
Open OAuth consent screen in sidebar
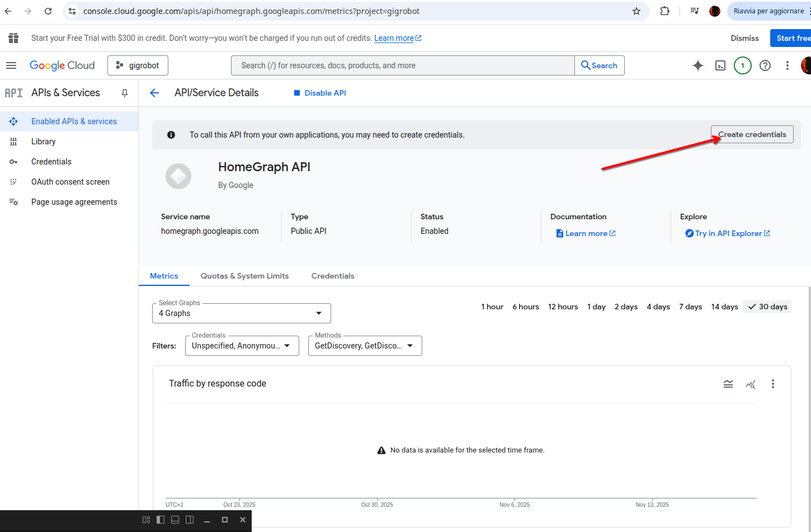(70, 182)
